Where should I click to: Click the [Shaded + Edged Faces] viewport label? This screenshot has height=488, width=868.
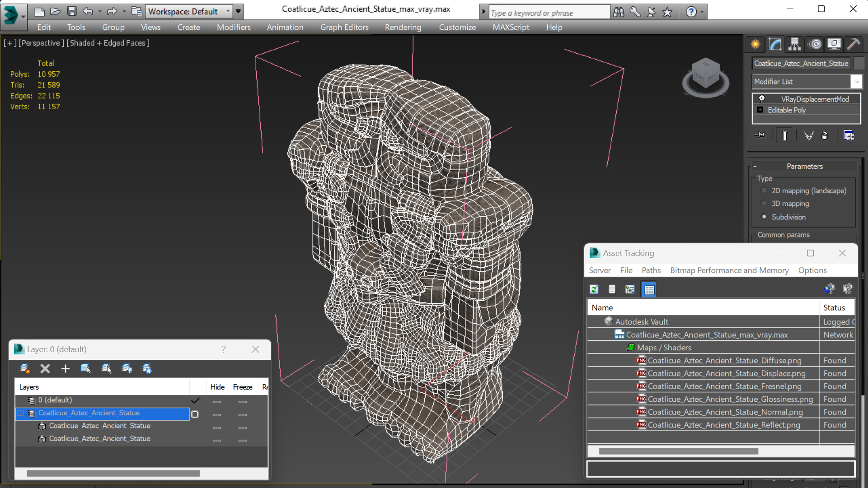(108, 43)
